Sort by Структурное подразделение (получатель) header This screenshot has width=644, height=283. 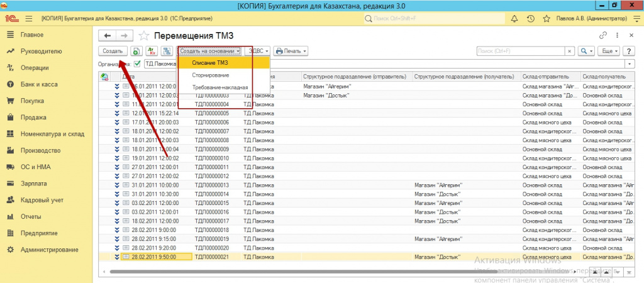click(x=466, y=77)
